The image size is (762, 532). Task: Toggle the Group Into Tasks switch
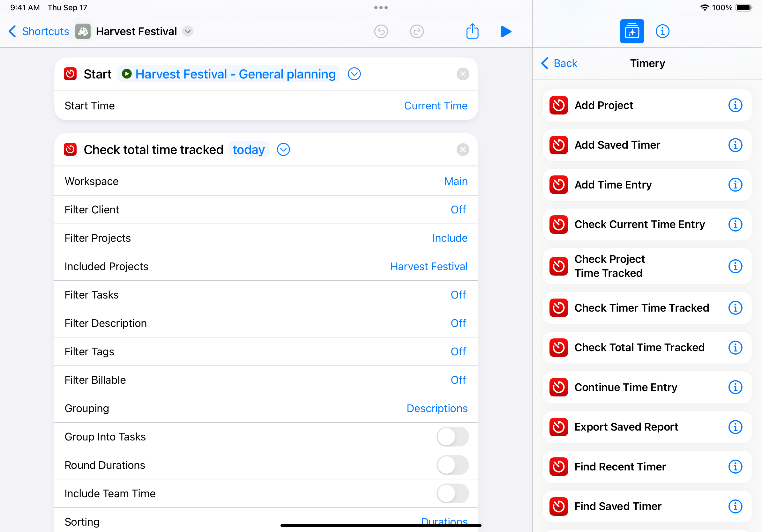(452, 437)
